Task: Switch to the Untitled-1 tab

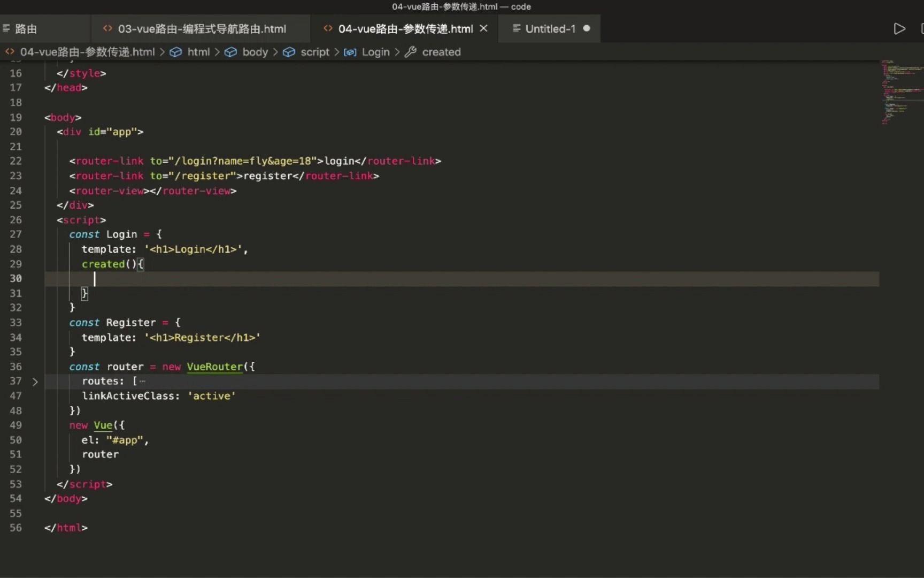Action: tap(550, 29)
